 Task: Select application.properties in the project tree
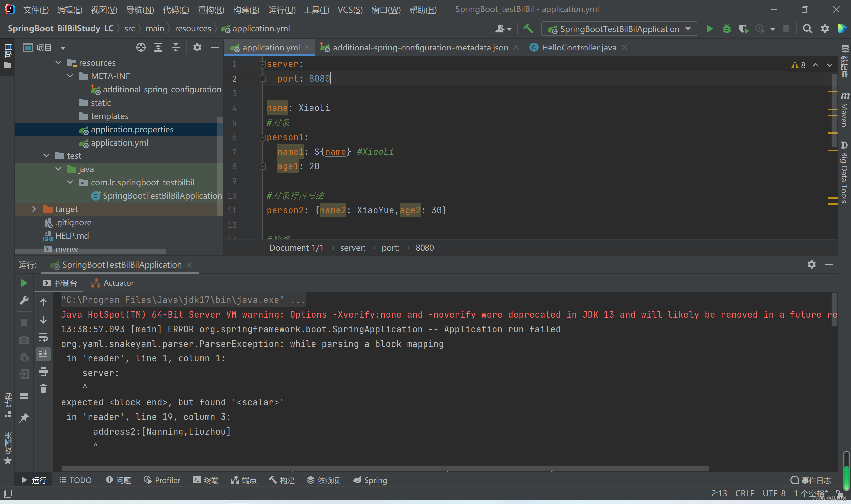132,129
